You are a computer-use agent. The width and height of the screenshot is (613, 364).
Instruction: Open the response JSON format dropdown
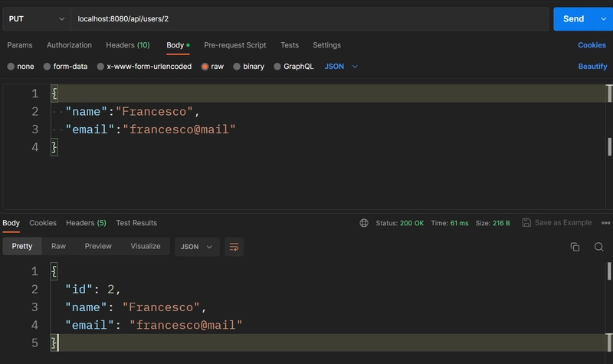(x=197, y=247)
